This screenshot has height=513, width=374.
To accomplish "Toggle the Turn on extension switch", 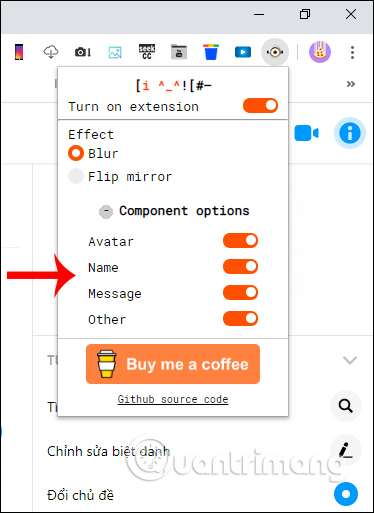I will (260, 106).
